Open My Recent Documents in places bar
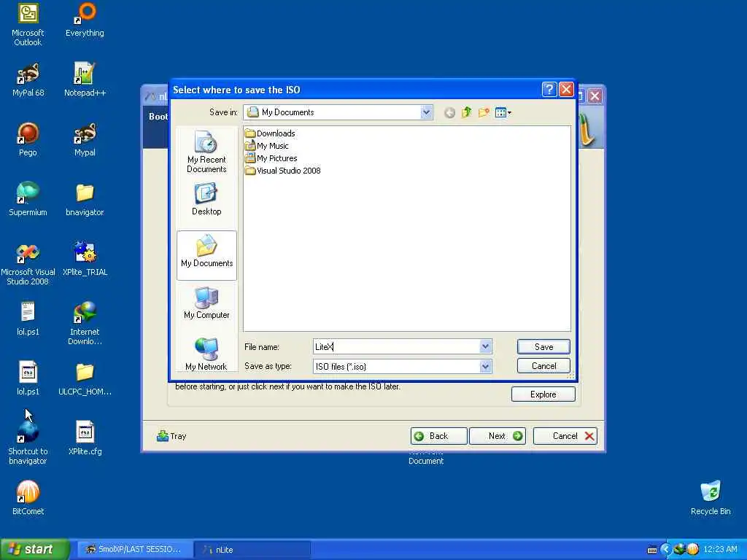The image size is (747, 560). pyautogui.click(x=206, y=152)
